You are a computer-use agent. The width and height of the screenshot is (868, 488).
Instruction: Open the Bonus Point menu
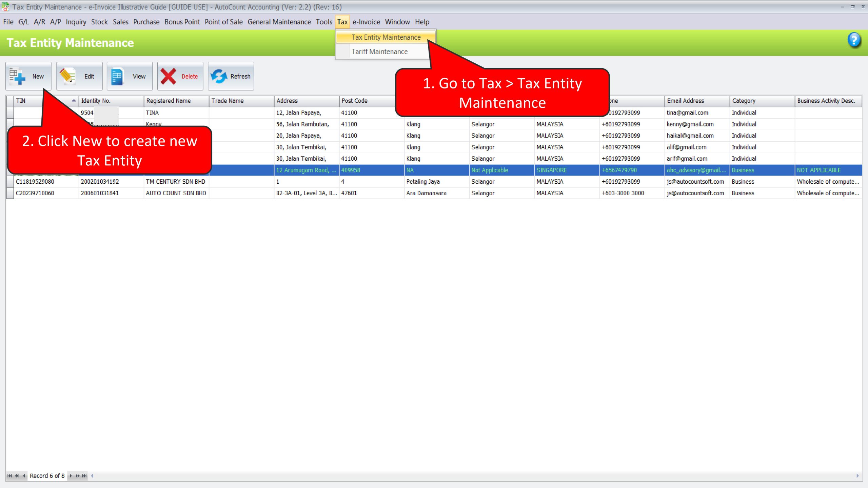pyautogui.click(x=182, y=22)
